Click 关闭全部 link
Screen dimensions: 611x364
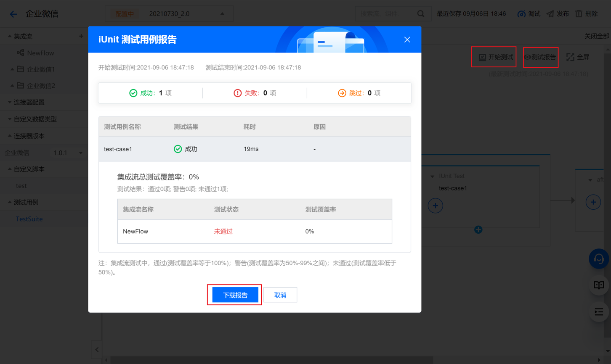point(597,36)
